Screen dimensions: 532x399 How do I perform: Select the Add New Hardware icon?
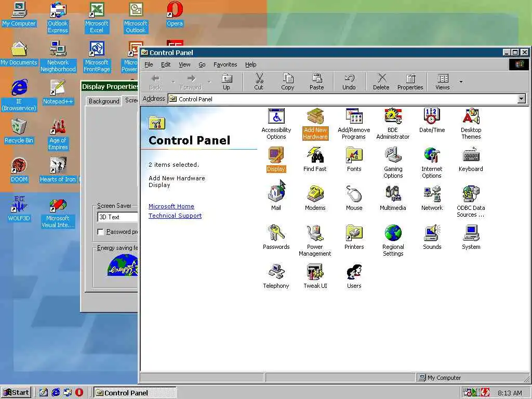(x=315, y=124)
